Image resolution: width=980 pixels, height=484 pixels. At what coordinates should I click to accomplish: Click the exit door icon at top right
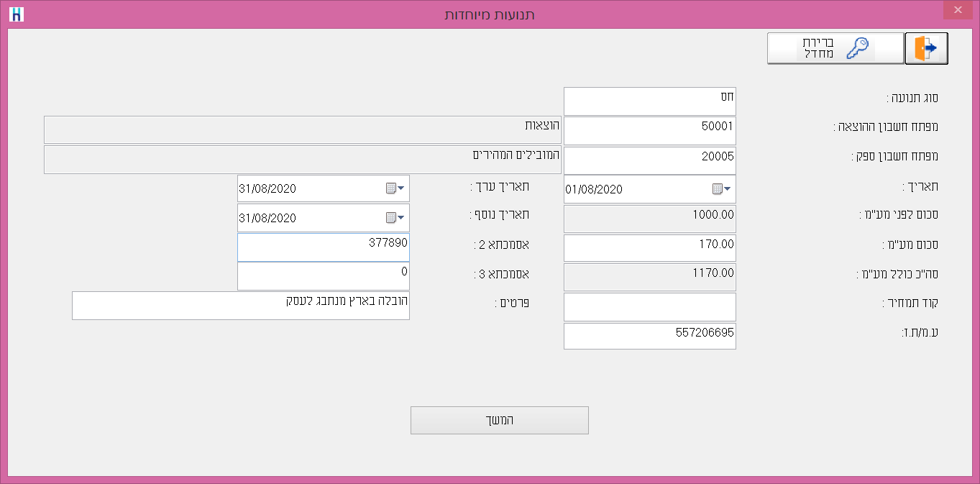point(926,47)
